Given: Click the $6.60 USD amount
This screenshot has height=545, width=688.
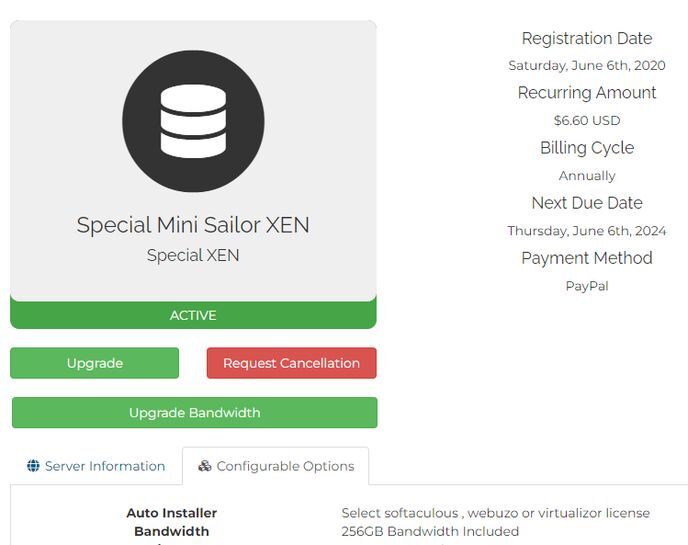Looking at the screenshot, I should pyautogui.click(x=586, y=120).
